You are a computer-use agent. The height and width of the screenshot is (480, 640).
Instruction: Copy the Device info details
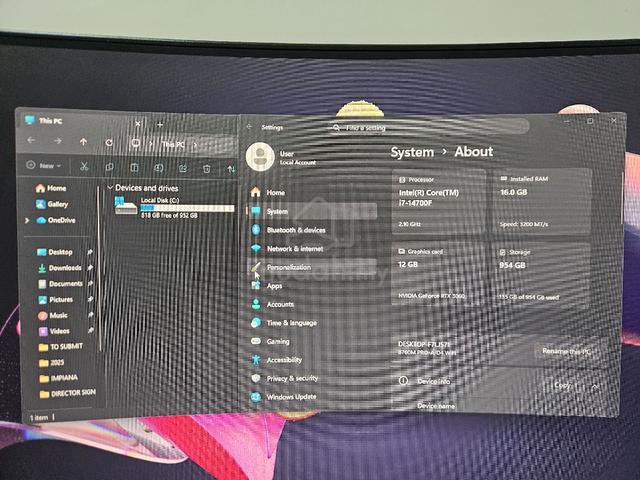point(562,385)
